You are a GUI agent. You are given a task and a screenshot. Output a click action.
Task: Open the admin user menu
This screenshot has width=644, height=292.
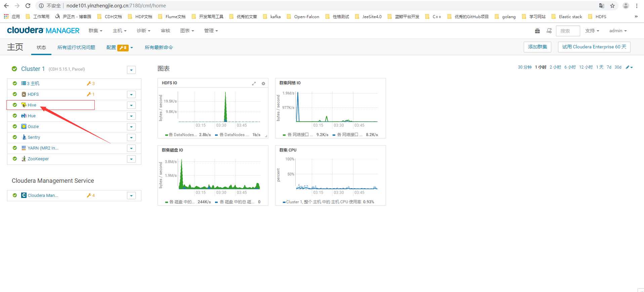618,31
